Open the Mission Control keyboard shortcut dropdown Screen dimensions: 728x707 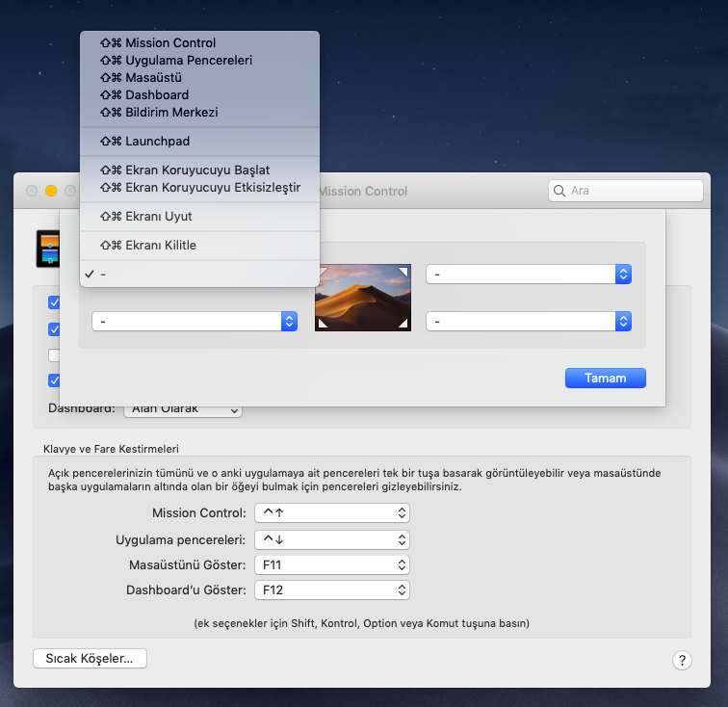pyautogui.click(x=332, y=513)
